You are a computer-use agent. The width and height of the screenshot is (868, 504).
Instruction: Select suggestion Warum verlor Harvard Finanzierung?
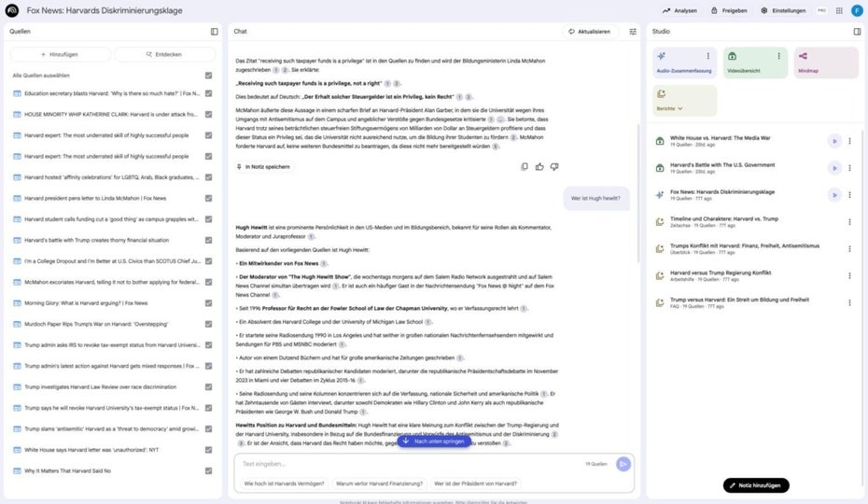coord(379,483)
